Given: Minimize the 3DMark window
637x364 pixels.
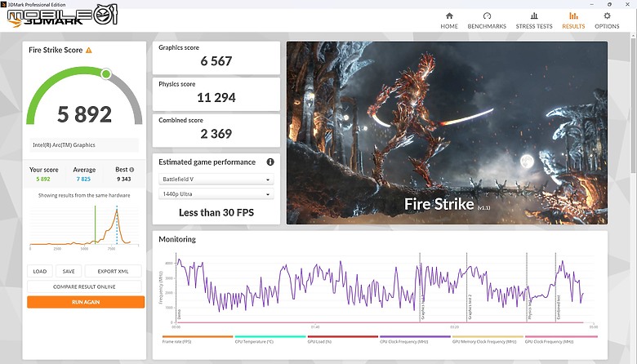Looking at the screenshot, I should point(591,4).
